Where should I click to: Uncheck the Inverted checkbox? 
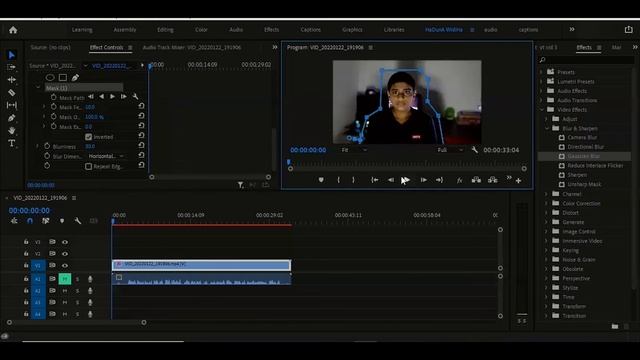click(89, 137)
